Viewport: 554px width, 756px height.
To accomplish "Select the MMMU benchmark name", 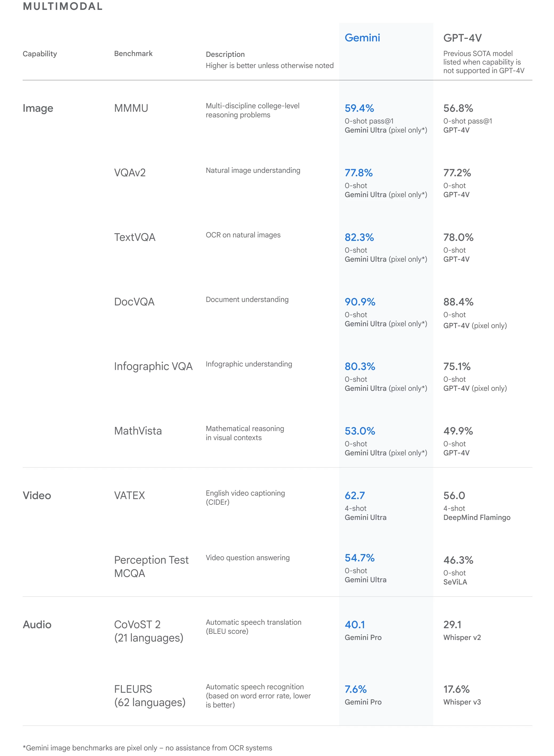I will click(131, 108).
